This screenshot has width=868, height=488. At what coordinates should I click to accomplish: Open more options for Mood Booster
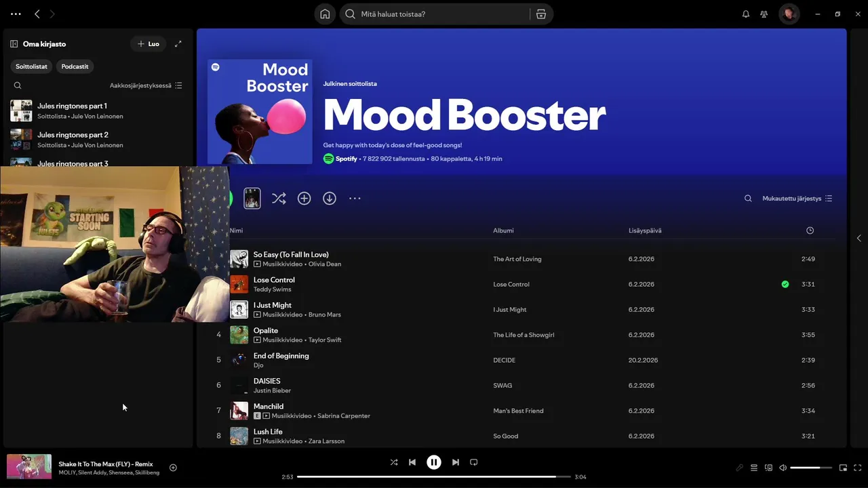pos(355,199)
